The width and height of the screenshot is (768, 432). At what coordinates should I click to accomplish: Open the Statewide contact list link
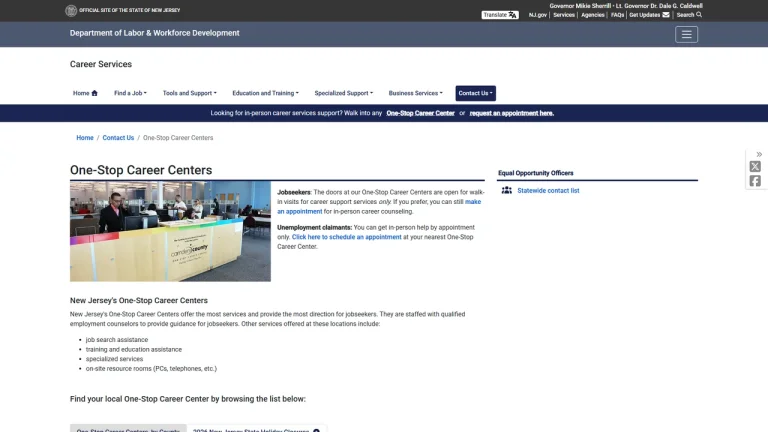(548, 191)
